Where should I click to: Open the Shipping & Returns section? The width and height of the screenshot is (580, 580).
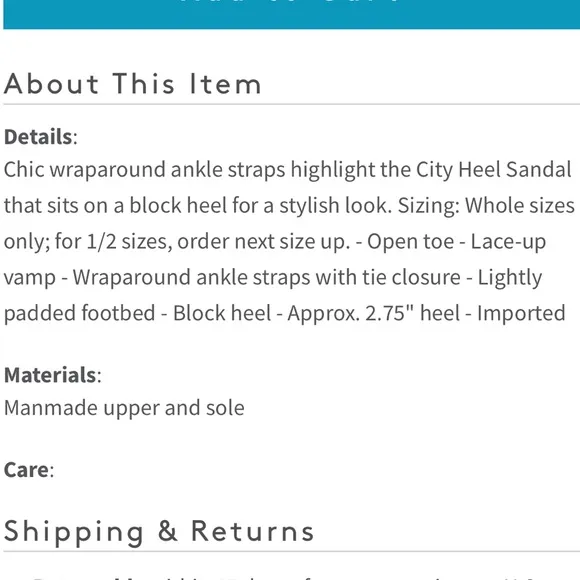[x=159, y=532]
